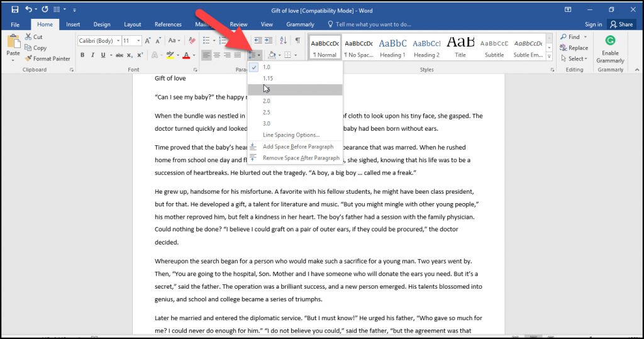Click the Ribbon Display Options icon
This screenshot has height=339, width=644.
coord(568,9)
